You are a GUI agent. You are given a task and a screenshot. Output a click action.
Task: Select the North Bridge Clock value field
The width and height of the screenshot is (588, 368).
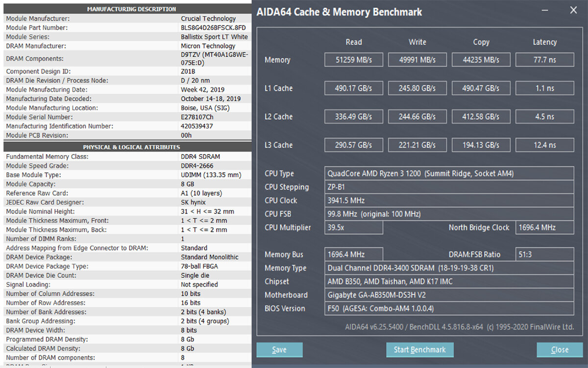click(545, 227)
